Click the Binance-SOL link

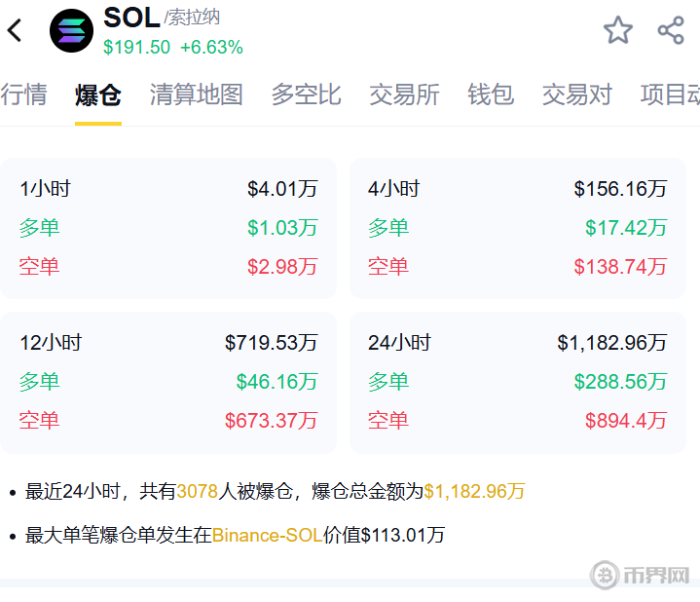click(267, 535)
